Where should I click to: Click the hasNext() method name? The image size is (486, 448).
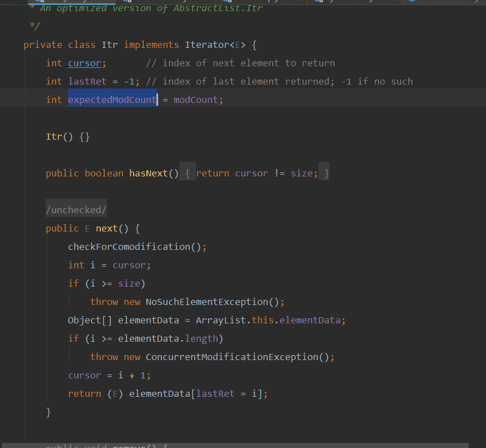click(x=148, y=173)
